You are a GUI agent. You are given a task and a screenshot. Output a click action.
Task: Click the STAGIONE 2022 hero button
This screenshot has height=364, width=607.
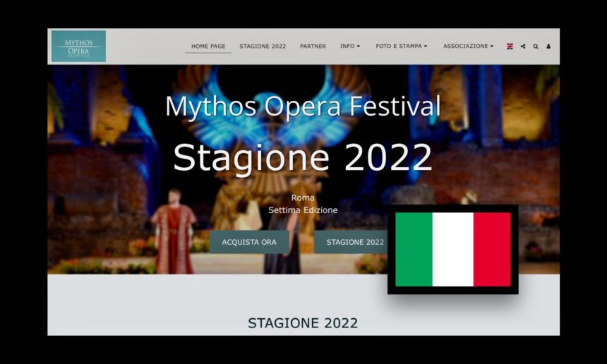(352, 242)
